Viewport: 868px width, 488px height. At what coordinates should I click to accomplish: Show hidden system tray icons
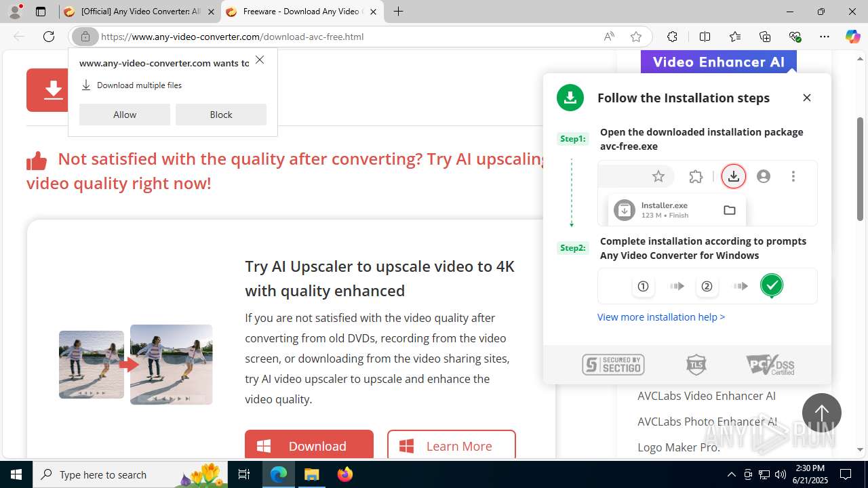(x=732, y=474)
